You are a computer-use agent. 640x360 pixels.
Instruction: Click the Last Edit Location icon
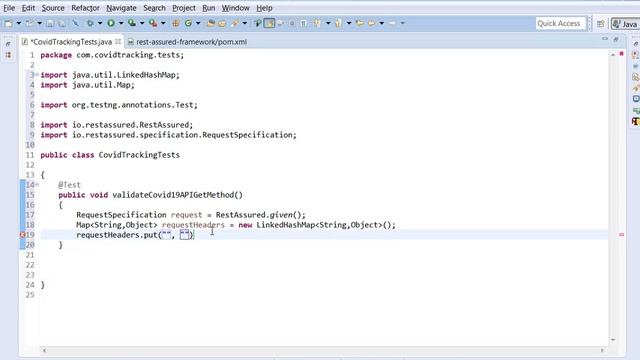point(360,23)
